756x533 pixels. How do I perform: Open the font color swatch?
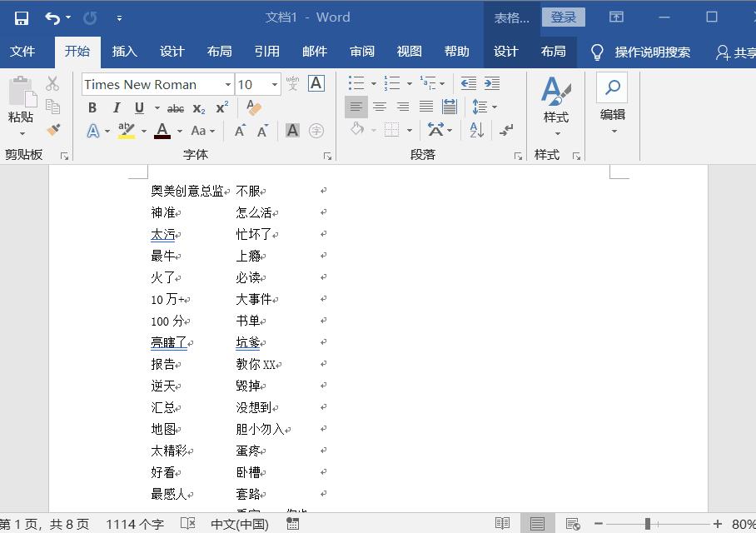(x=163, y=130)
